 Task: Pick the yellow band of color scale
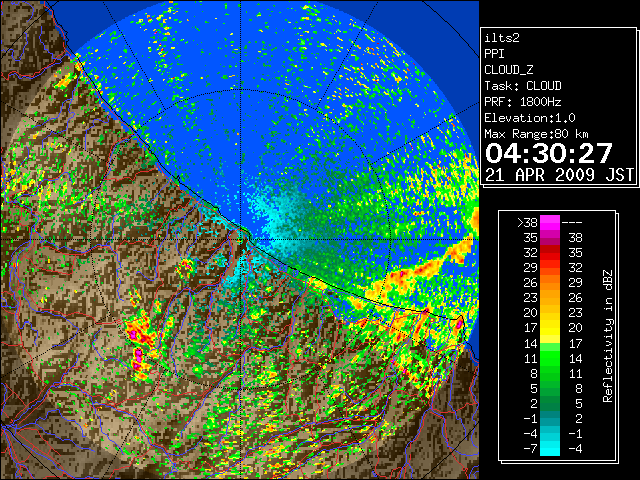click(x=550, y=329)
